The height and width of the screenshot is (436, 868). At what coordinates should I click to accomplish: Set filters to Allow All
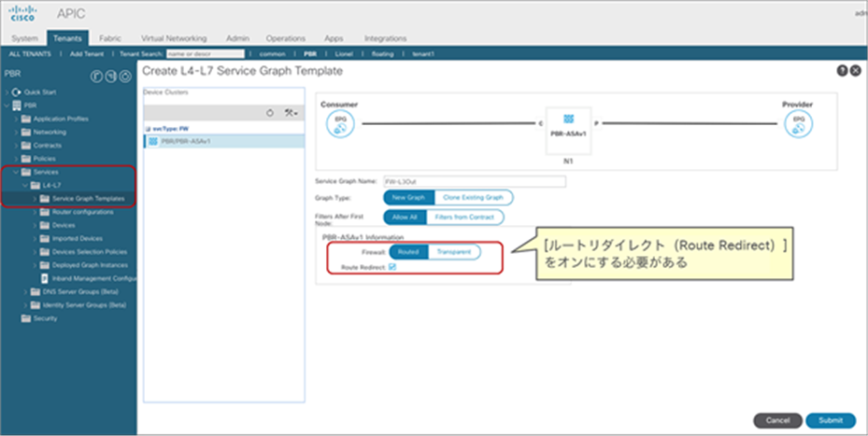405,217
